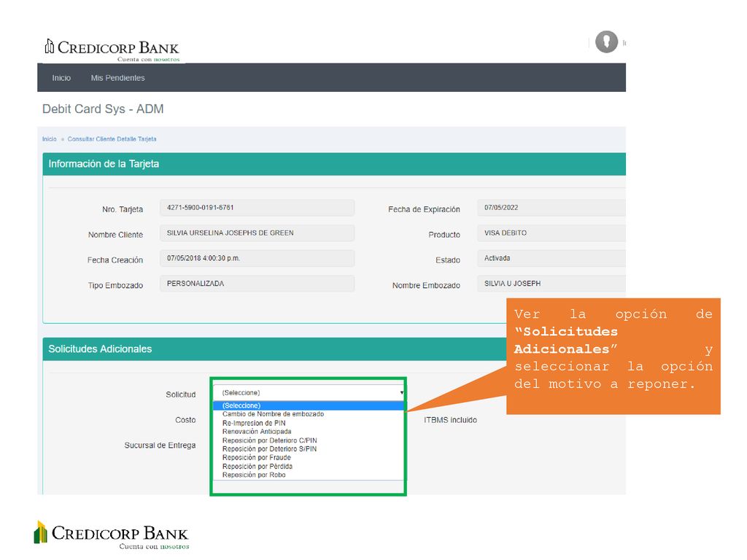Click the Estado field Activada

click(x=551, y=258)
